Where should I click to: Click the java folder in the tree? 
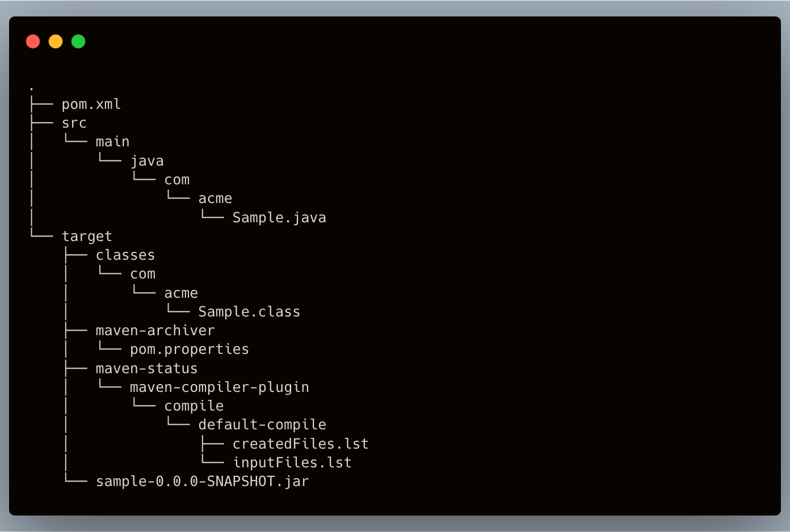[x=147, y=161]
